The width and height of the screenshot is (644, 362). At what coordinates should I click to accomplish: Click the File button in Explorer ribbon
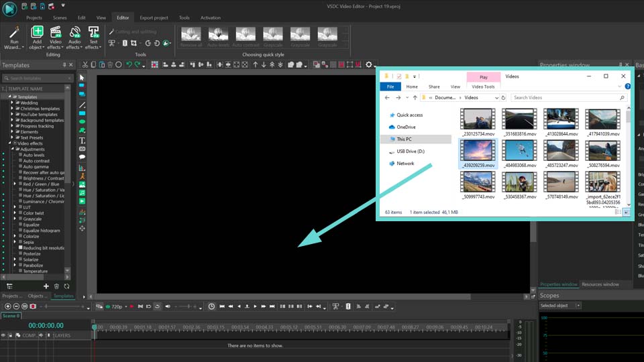[x=390, y=86]
